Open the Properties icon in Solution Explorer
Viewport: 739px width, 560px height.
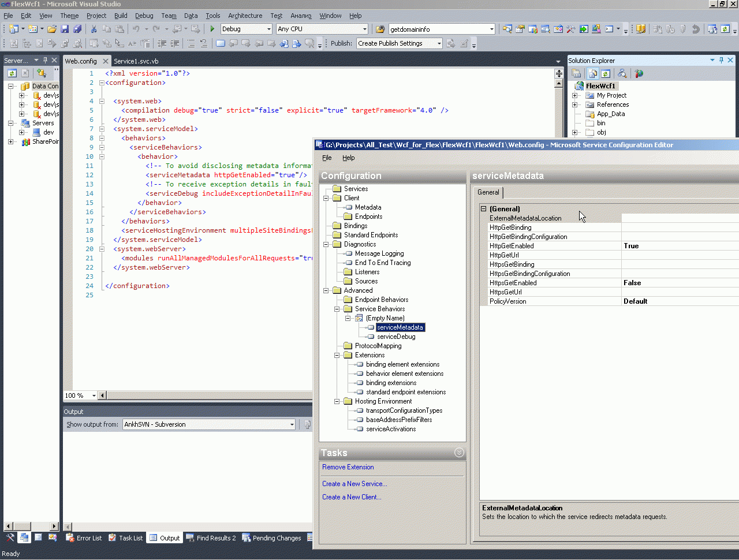pyautogui.click(x=576, y=73)
